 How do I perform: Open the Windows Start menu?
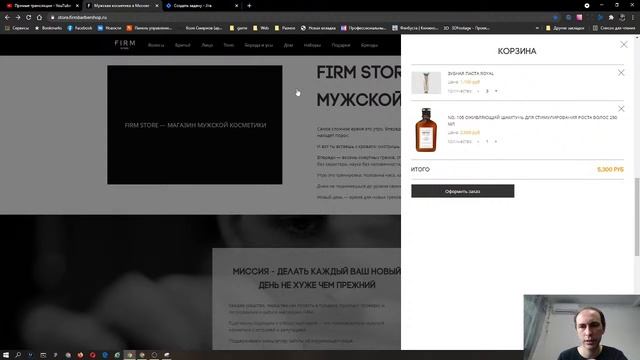point(6,355)
